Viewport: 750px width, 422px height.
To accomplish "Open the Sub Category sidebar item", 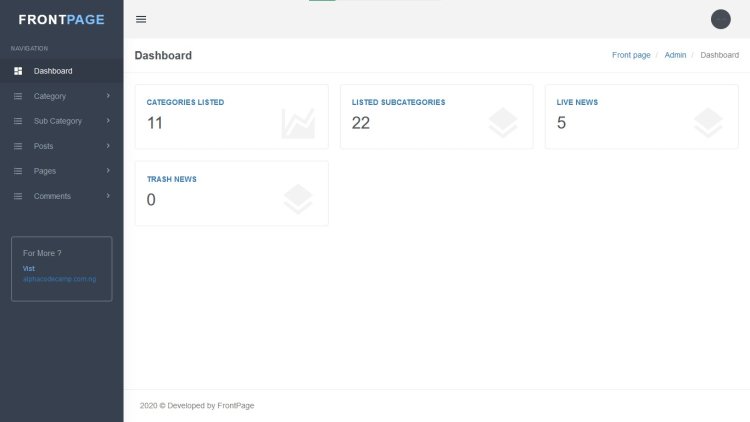I will (x=62, y=121).
